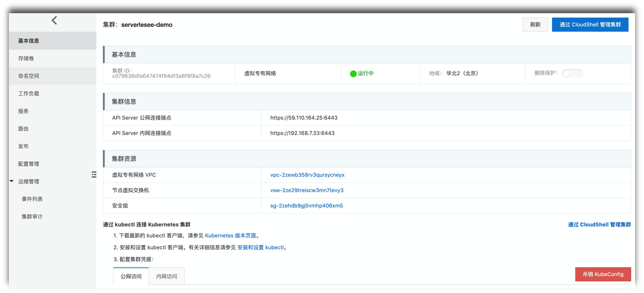Screen dimensions: 644x293
Task: Open 路由 in the sidebar
Action: coord(53,129)
